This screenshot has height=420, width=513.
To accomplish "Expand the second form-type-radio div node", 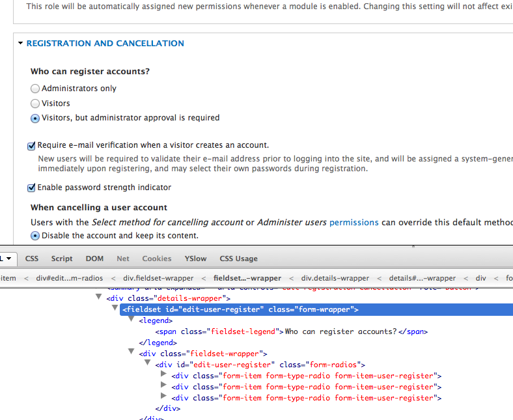I will point(163,385).
